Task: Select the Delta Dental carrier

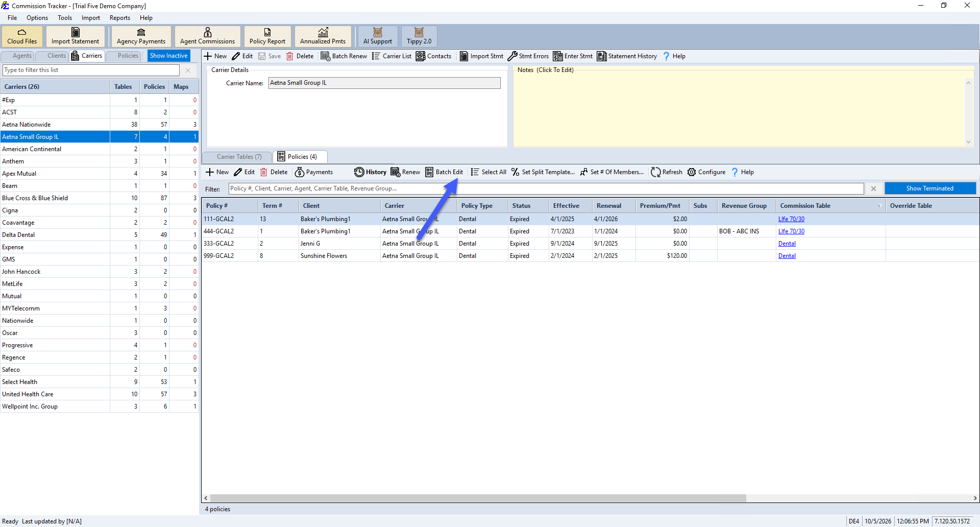Action: [x=100, y=235]
